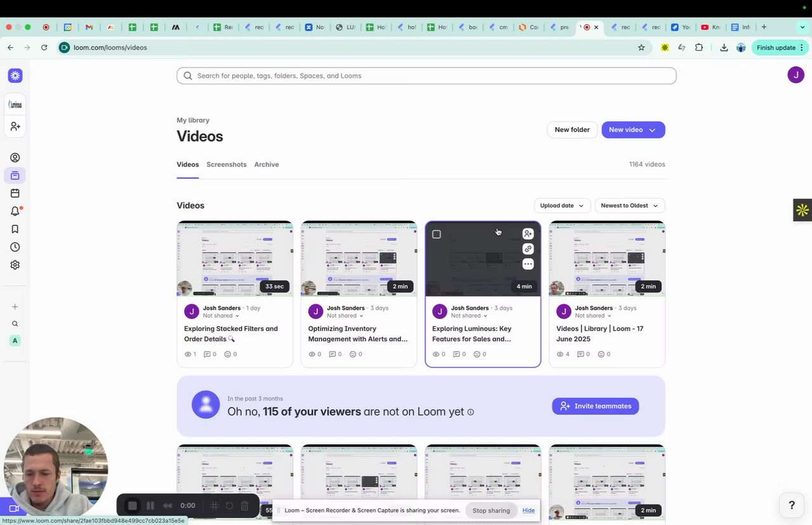812x525 pixels.
Task: Click Loom extension icon in Chrome toolbar
Action: [665, 48]
